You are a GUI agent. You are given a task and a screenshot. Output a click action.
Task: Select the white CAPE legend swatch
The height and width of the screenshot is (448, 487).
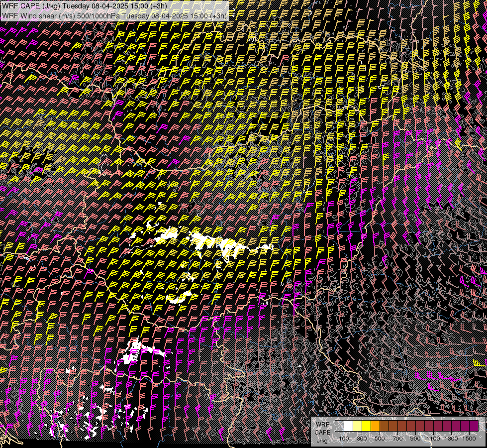(x=349, y=426)
